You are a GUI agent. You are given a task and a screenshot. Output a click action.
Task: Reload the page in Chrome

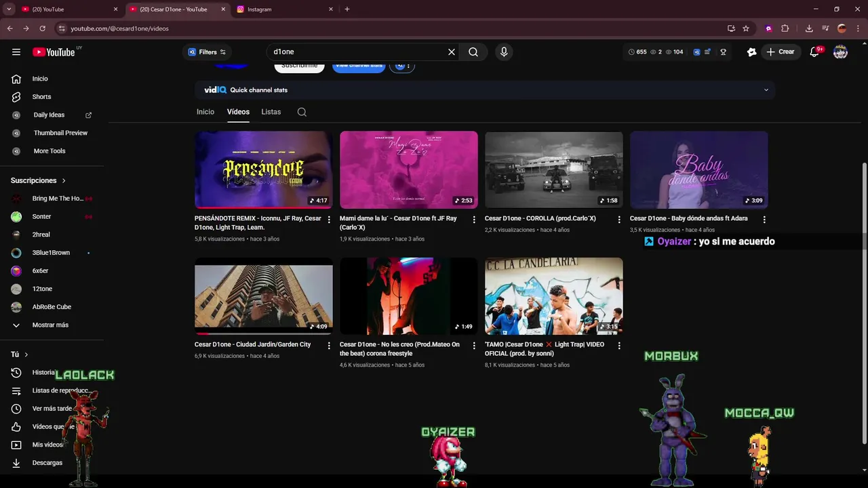coord(42,28)
